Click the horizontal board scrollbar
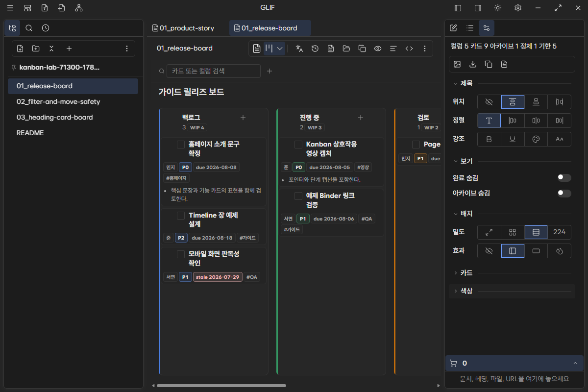 [221, 386]
